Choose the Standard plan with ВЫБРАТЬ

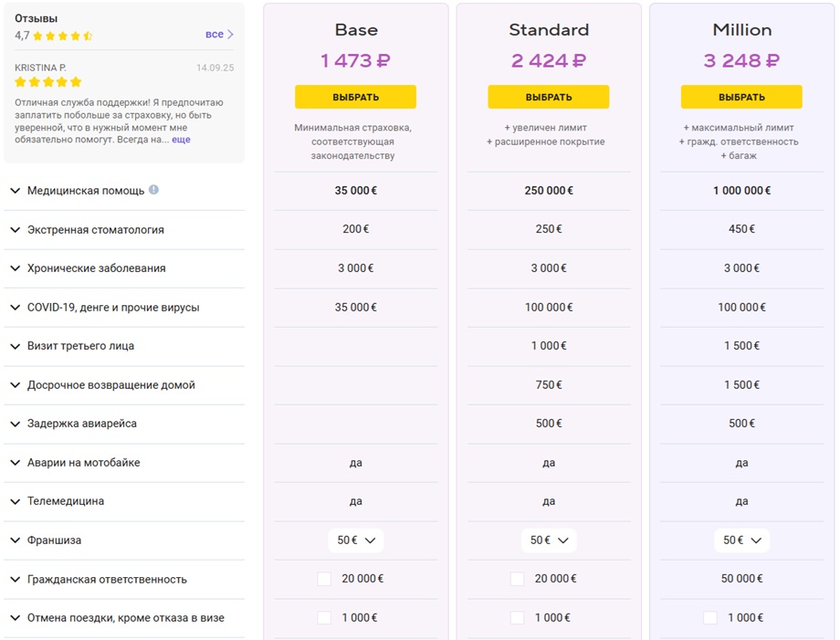point(549,97)
